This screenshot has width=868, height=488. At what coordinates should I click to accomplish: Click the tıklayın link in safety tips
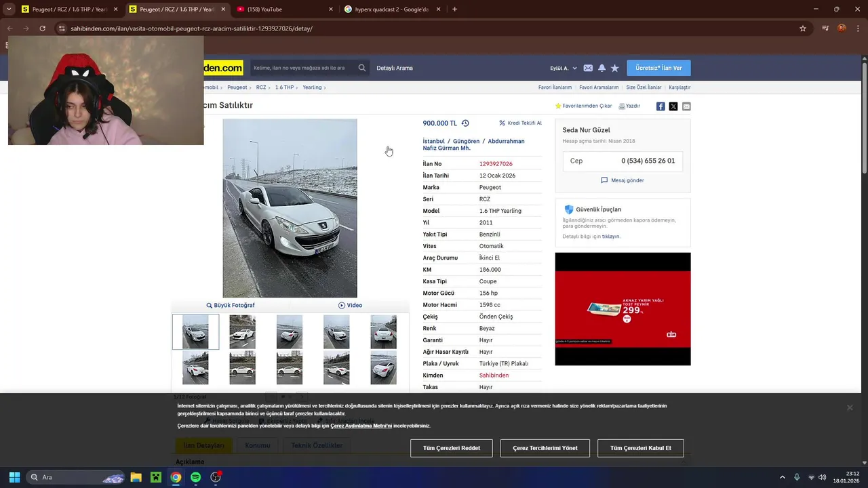[611, 237]
